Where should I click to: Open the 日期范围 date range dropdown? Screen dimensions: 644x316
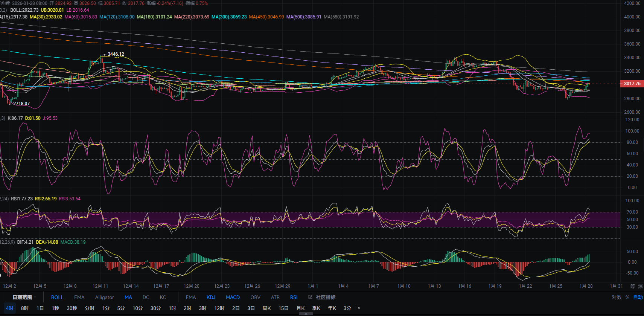[x=24, y=297]
